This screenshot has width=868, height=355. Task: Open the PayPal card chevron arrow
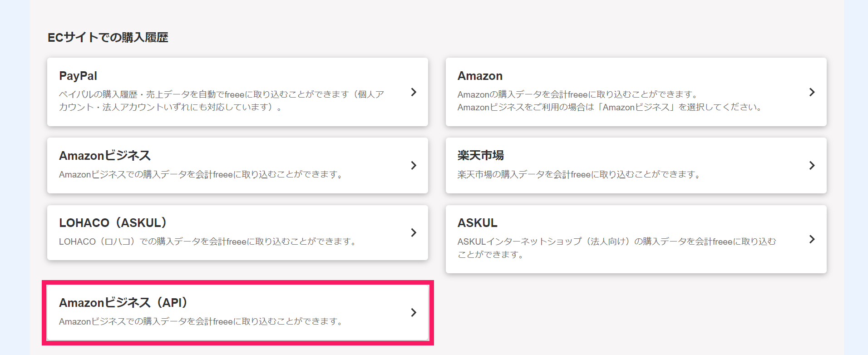pyautogui.click(x=414, y=92)
